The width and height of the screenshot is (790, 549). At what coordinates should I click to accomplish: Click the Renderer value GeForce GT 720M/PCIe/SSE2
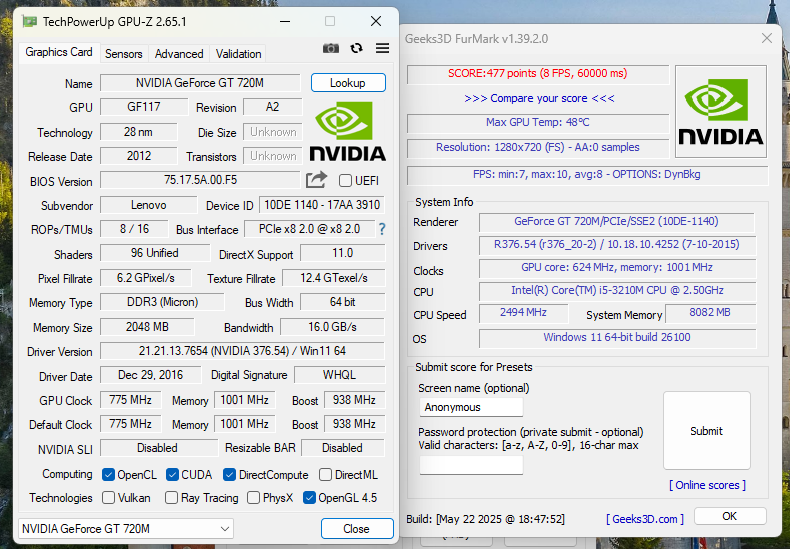616,222
